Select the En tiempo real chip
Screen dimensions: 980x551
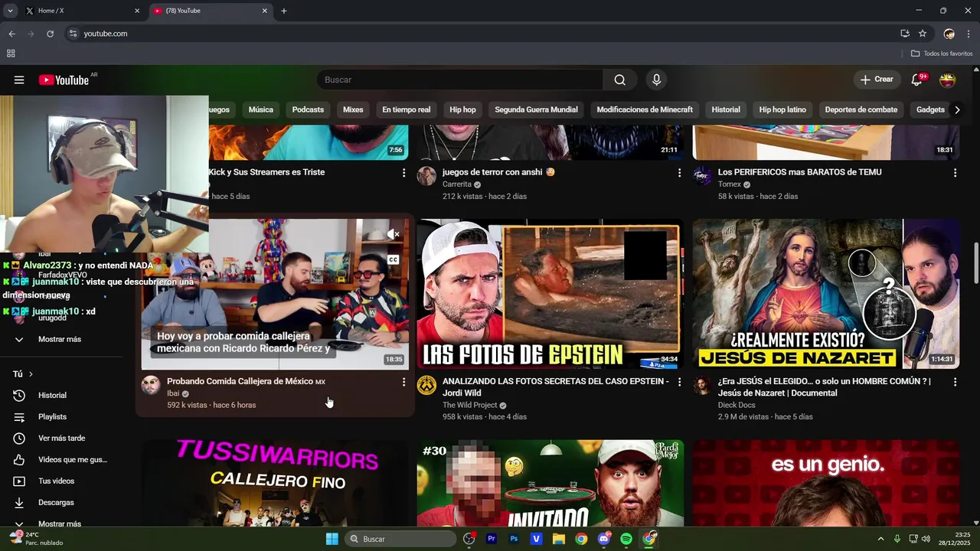click(x=406, y=109)
